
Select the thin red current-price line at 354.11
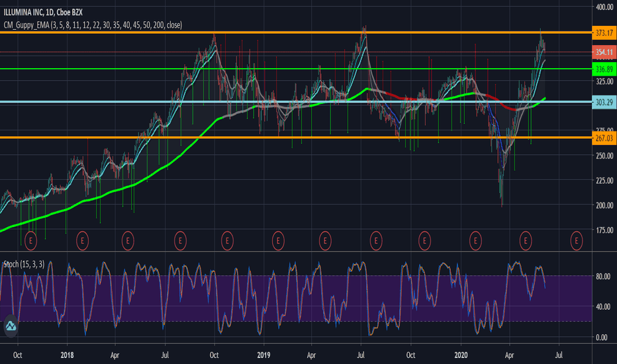[x=296, y=52]
